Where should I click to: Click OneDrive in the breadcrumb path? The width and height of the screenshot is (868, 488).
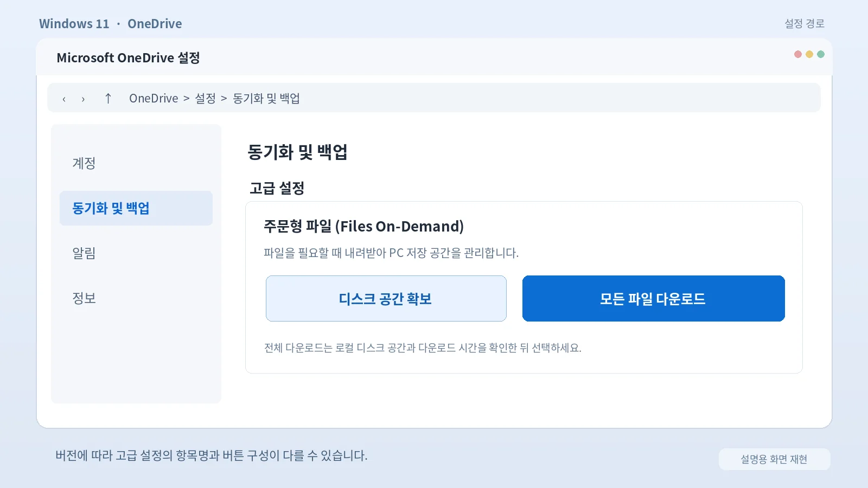[x=154, y=98]
